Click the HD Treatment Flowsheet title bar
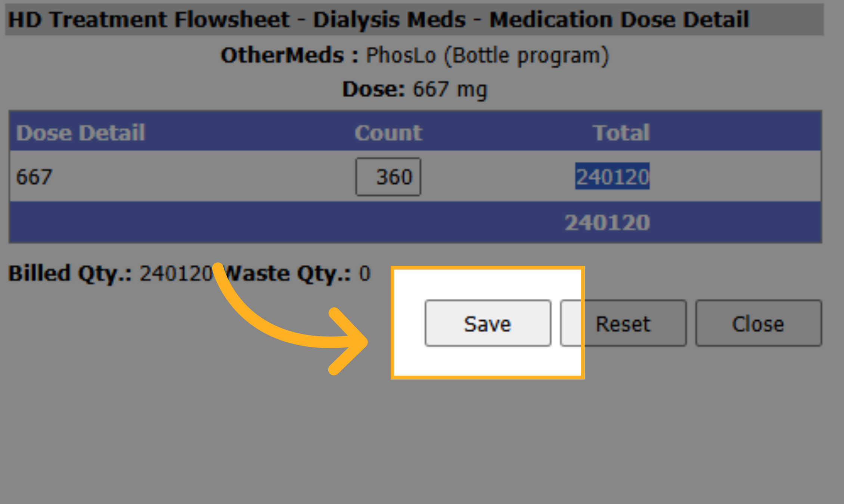 (415, 19)
